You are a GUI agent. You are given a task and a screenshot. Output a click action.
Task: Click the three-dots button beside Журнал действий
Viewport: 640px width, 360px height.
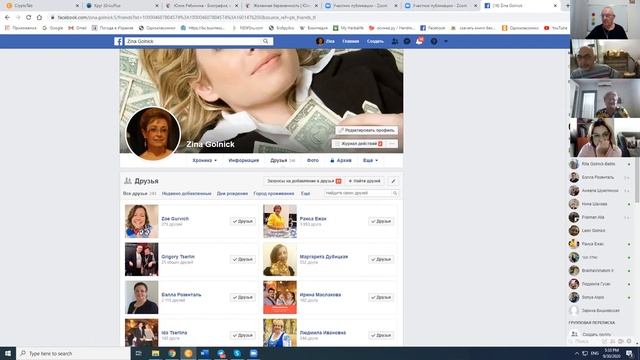coord(392,144)
